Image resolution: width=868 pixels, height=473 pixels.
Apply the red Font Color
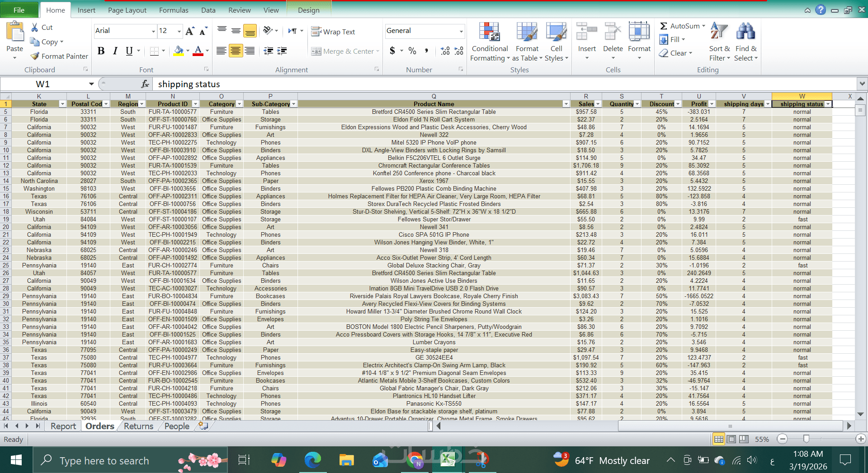[x=198, y=51]
